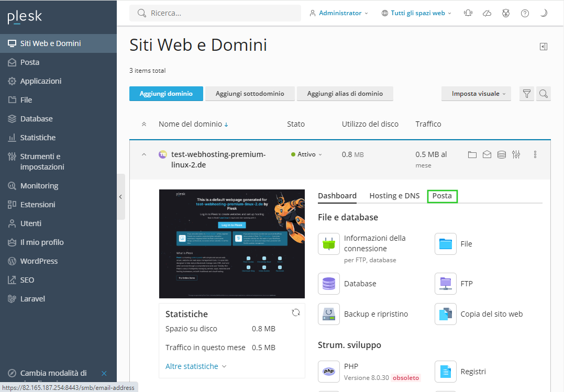Open the Registri logs tile
Screen dimensions: 564x392
(460, 372)
